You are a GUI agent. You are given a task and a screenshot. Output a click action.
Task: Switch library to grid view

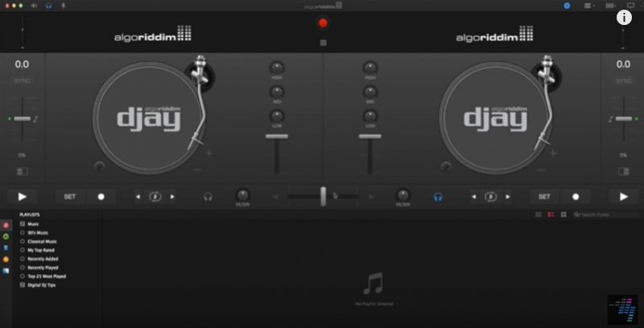563,215
